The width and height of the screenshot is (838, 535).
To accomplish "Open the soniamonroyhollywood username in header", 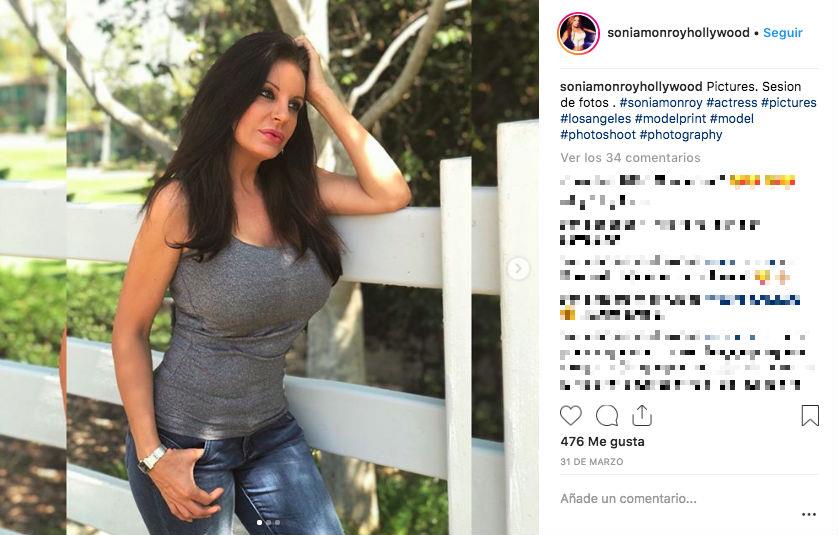I will tap(678, 33).
